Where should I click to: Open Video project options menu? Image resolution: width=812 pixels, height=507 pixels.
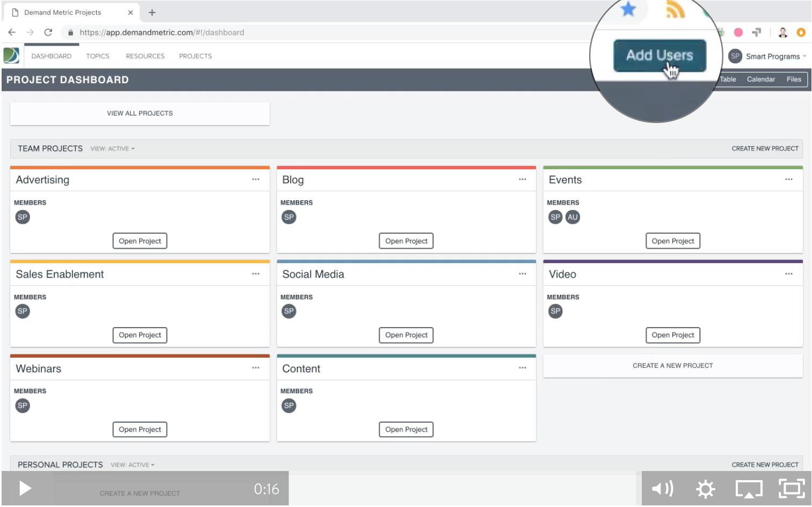pos(788,274)
